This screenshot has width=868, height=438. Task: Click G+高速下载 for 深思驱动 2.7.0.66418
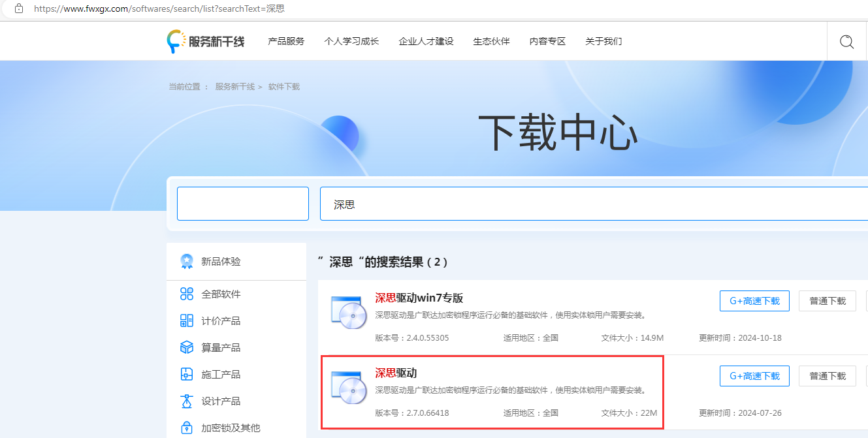tap(754, 376)
